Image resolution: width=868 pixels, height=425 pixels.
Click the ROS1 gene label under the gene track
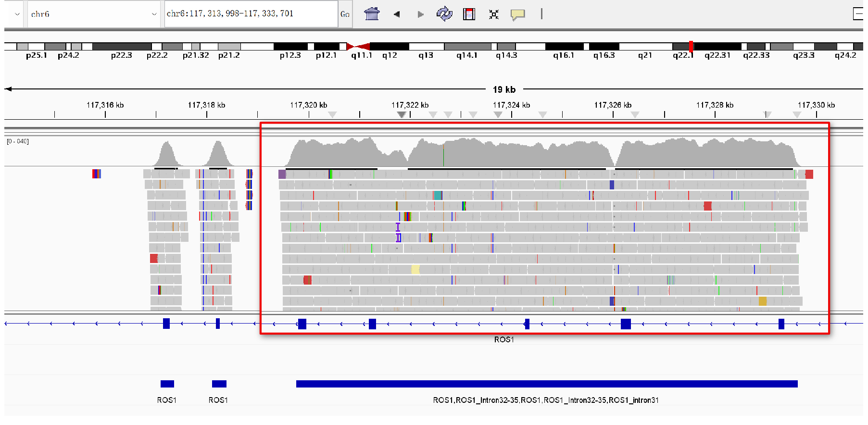click(x=504, y=339)
